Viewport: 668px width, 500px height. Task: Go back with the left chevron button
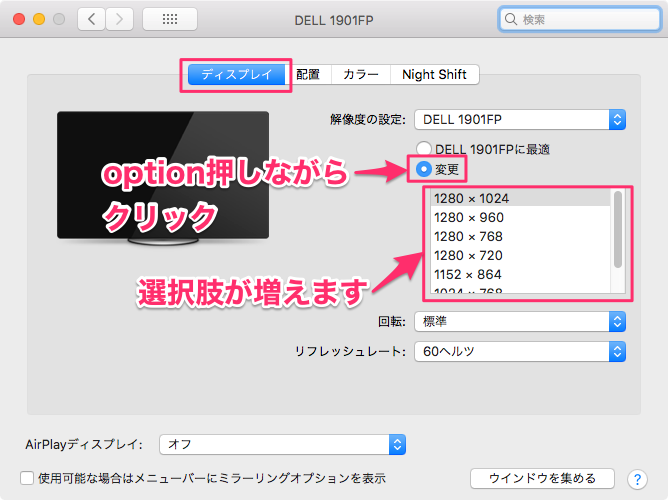[91, 19]
